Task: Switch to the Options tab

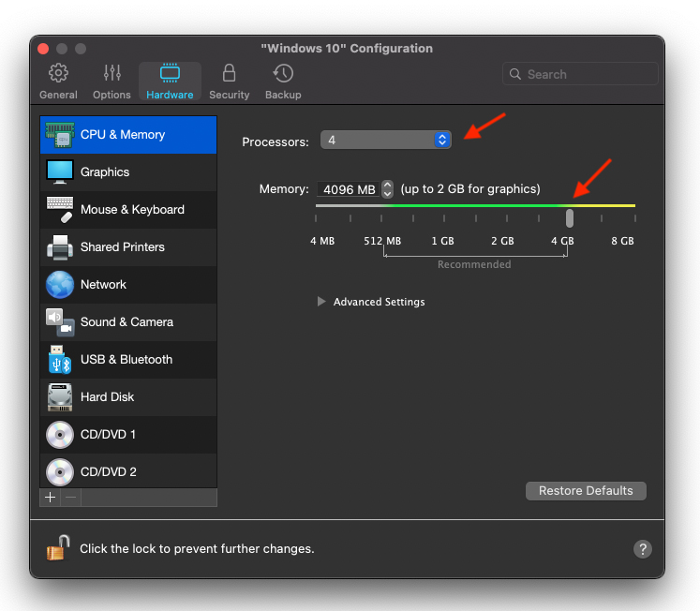Action: (112, 82)
